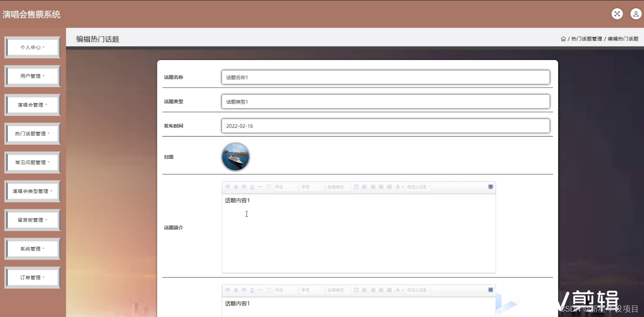Open the user profile icon in header
This screenshot has width=644, height=317.
pyautogui.click(x=636, y=14)
